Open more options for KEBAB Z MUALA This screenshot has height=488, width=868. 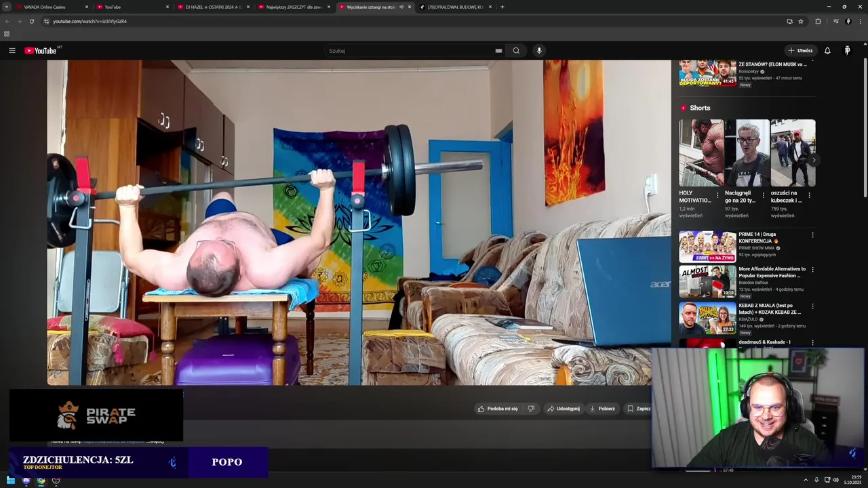[x=812, y=306]
